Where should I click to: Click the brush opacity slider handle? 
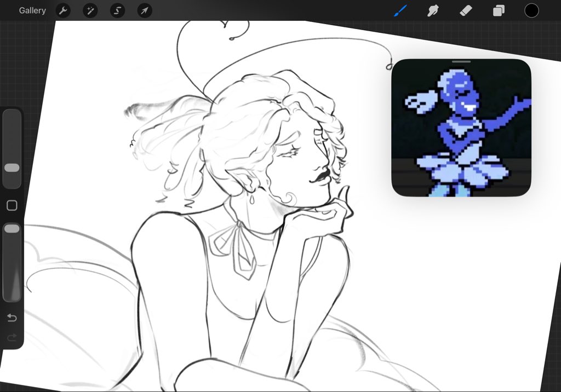tap(12, 228)
